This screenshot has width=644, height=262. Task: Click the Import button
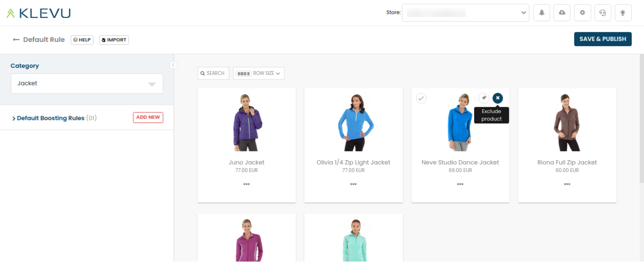(x=114, y=40)
